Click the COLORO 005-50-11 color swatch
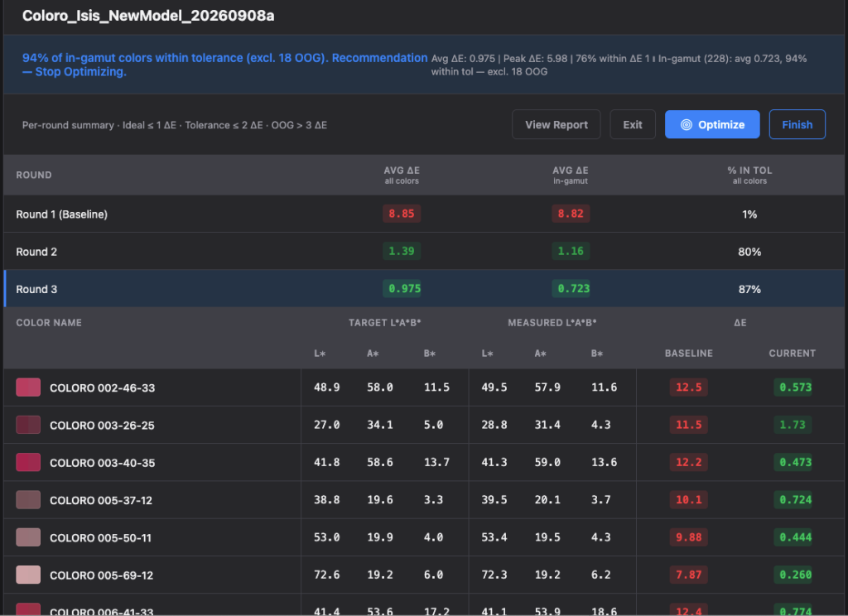 point(28,537)
